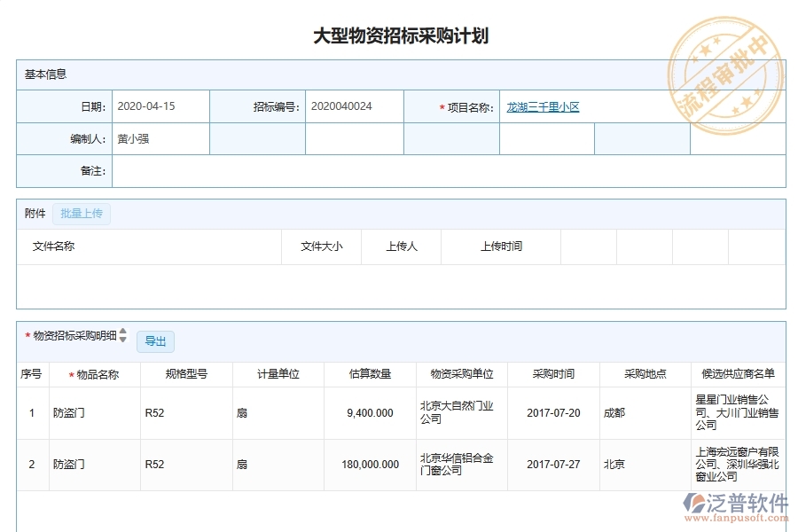Screen dimensions: 798x532
Task: Open the 批量上传 batch upload control
Action: (82, 213)
